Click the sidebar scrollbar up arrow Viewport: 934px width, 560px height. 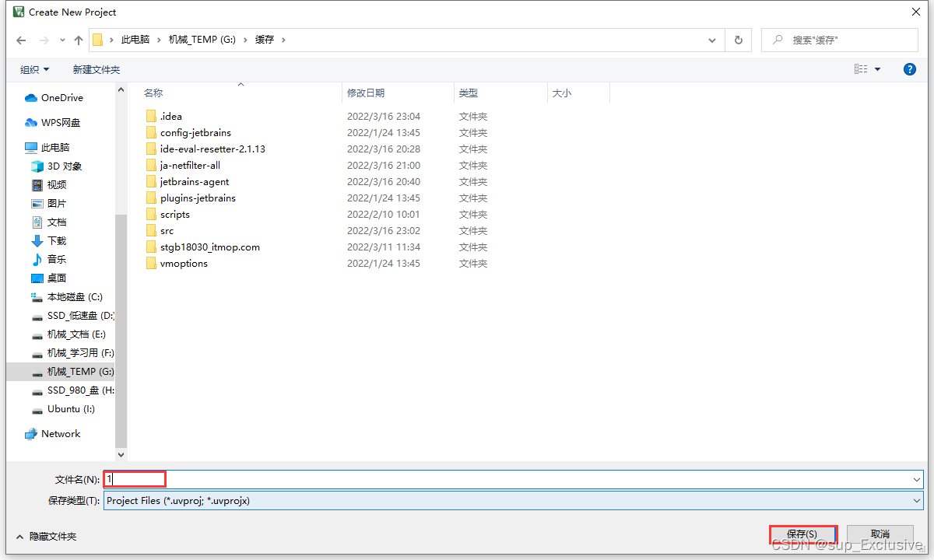click(121, 89)
